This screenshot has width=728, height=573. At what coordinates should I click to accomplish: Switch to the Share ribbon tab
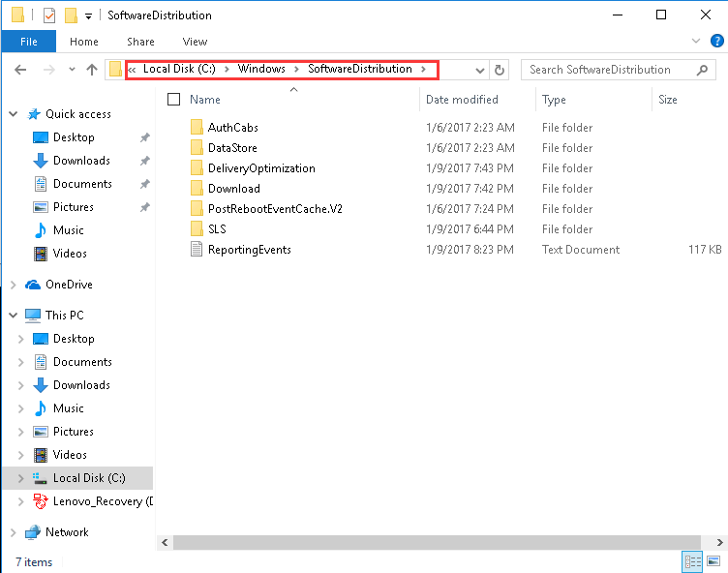(x=140, y=42)
